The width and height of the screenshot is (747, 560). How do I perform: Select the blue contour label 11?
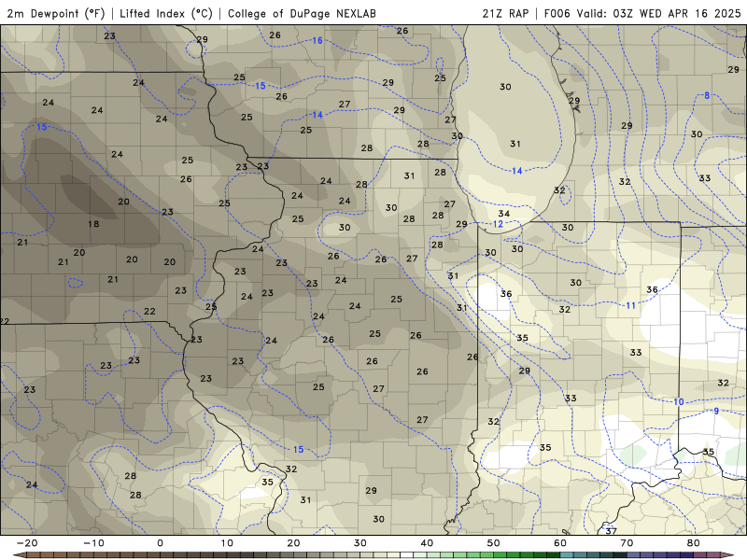click(x=631, y=306)
